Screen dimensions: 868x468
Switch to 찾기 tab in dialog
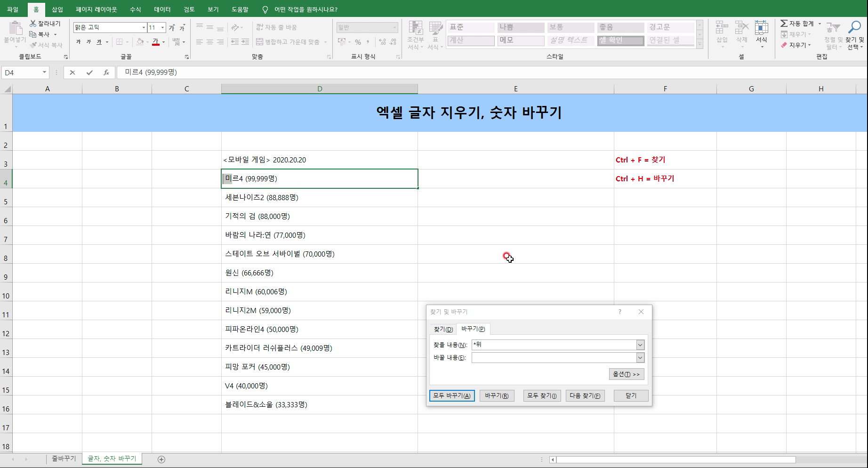click(443, 329)
